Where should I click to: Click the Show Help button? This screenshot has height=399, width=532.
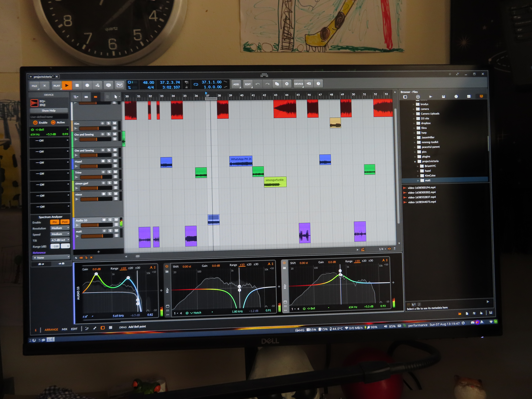(x=49, y=111)
